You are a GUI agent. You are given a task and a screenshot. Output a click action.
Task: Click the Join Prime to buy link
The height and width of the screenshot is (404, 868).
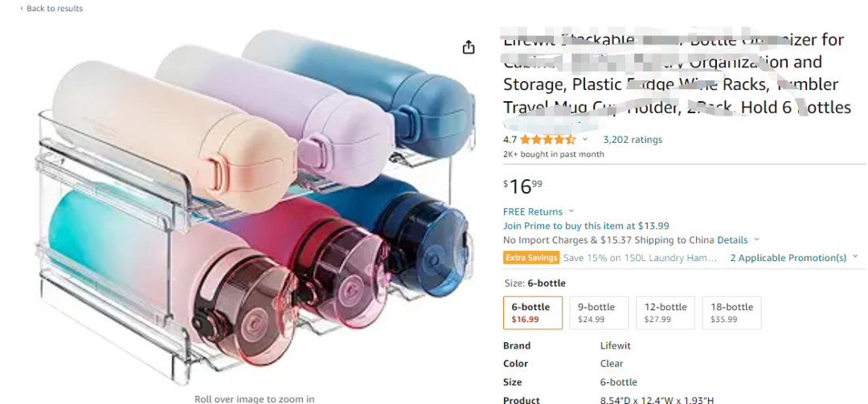click(x=586, y=226)
